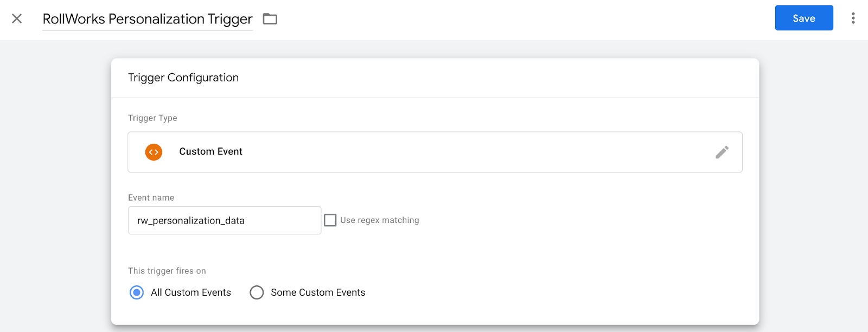
Task: Click the 'This trigger fires on' label
Action: pos(167,271)
